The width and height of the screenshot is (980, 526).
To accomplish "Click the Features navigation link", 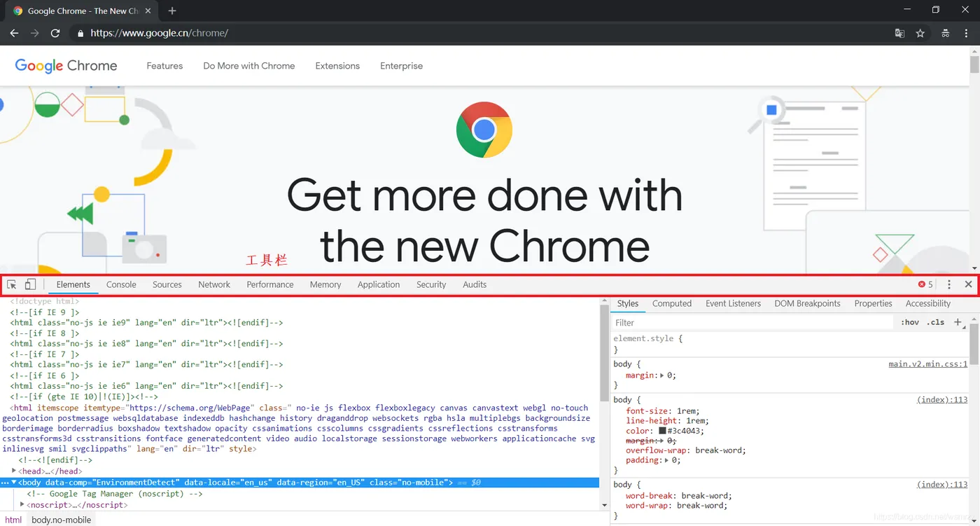I will (x=164, y=66).
